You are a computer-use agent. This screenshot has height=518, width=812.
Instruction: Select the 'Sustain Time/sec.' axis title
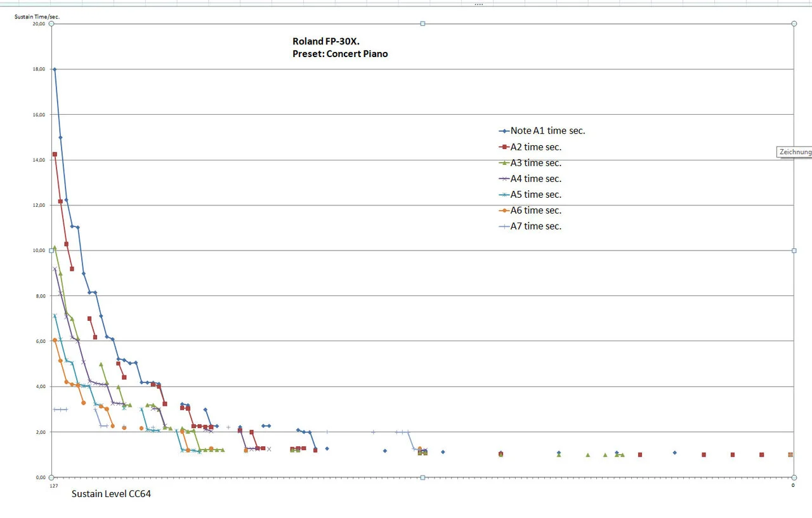[x=37, y=16]
